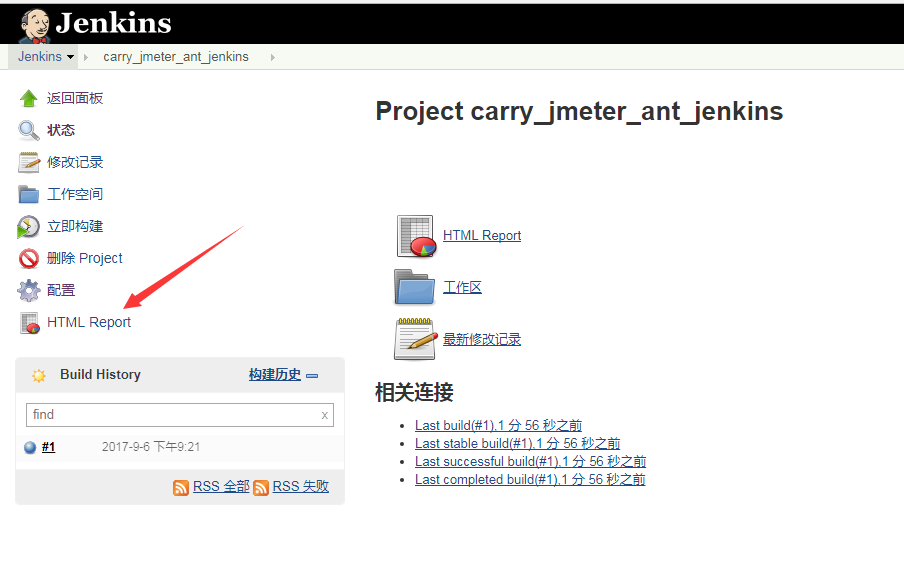This screenshot has height=583, width=904.
Task: Choose 删除 Project in the sidebar
Action: coord(85,258)
